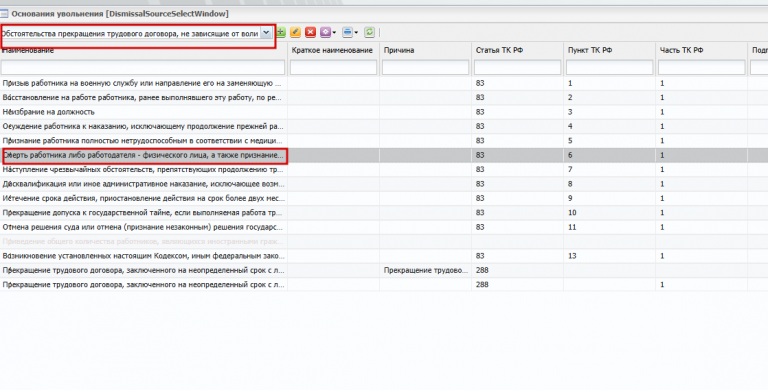Open the dismissal circumstances combo box arrow
Image resolution: width=768 pixels, height=390 pixels.
265,33
